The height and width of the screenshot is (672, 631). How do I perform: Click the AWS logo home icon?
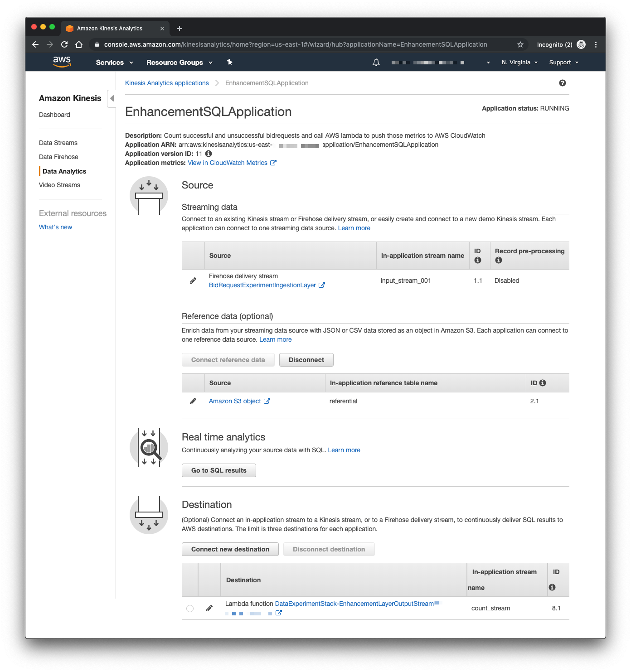(x=62, y=62)
